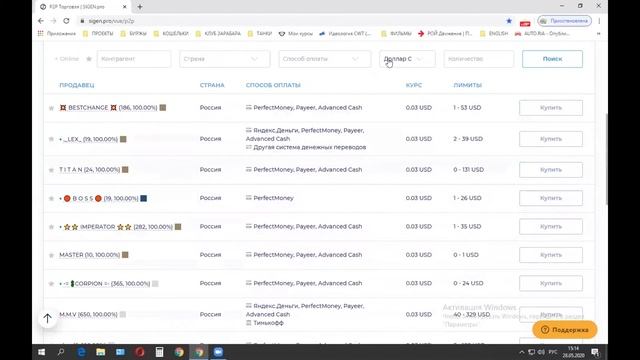The width and height of the screenshot is (640, 360).
Task: Click Купить button for CORPION
Action: coord(551,283)
